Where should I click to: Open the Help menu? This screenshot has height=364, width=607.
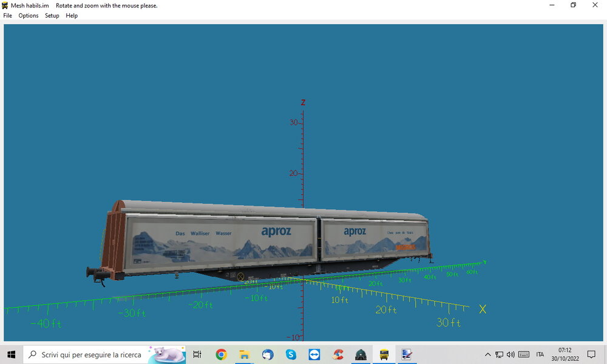tap(72, 16)
